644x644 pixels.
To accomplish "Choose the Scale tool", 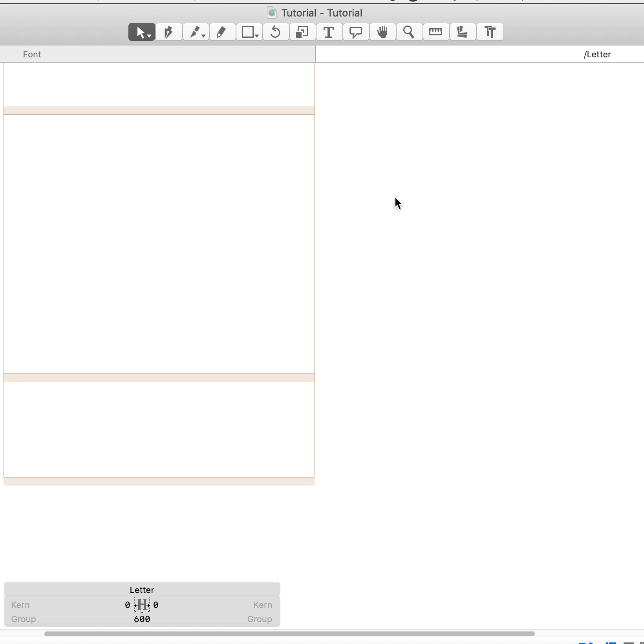I will (x=302, y=32).
